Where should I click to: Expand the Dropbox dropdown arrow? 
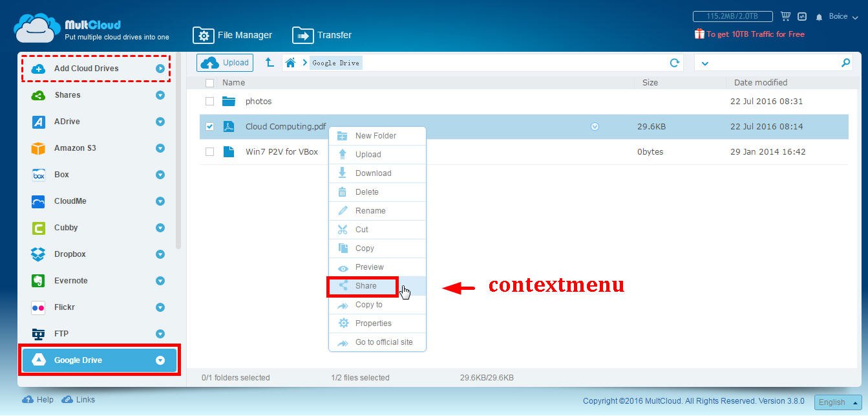[160, 254]
